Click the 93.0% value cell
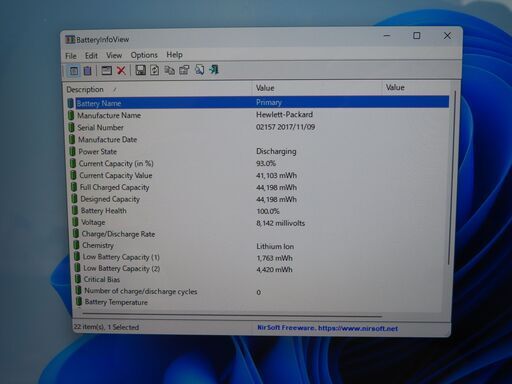This screenshot has width=512, height=384. 266,163
